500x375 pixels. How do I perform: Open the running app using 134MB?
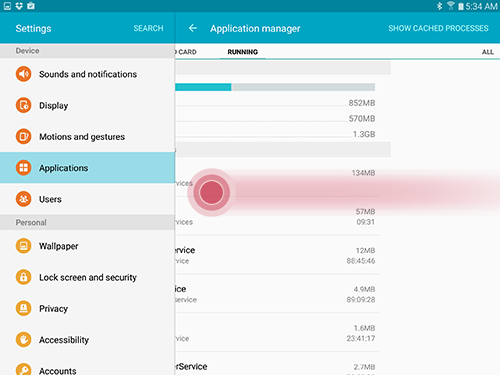277,177
